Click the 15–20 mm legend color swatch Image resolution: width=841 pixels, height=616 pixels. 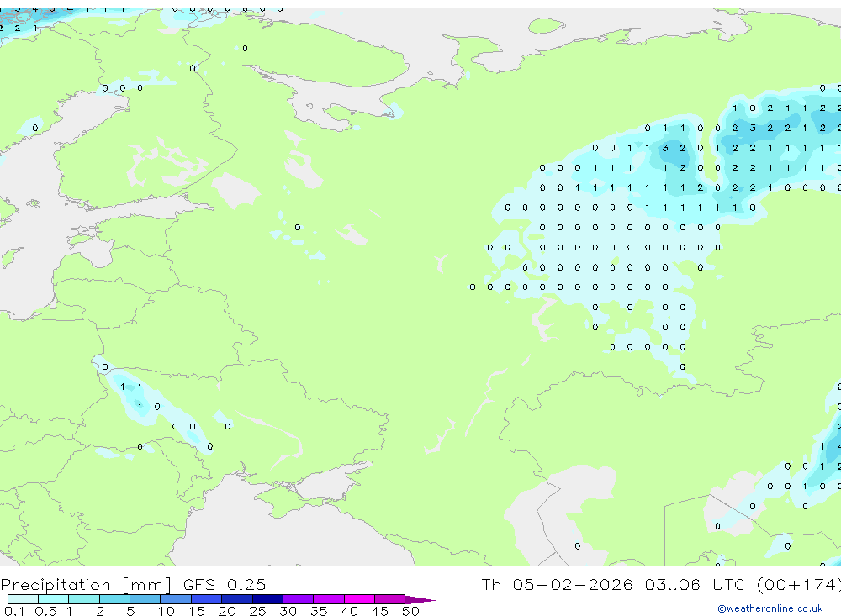point(207,599)
